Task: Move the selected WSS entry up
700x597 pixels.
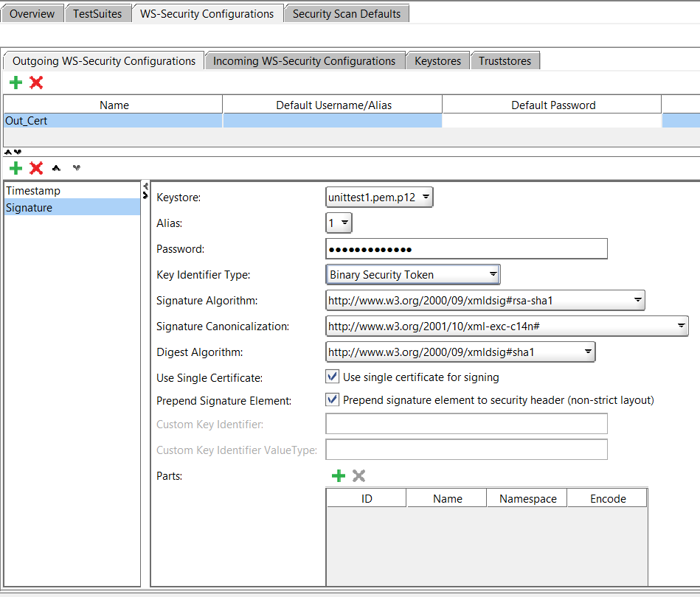Action: click(x=57, y=168)
